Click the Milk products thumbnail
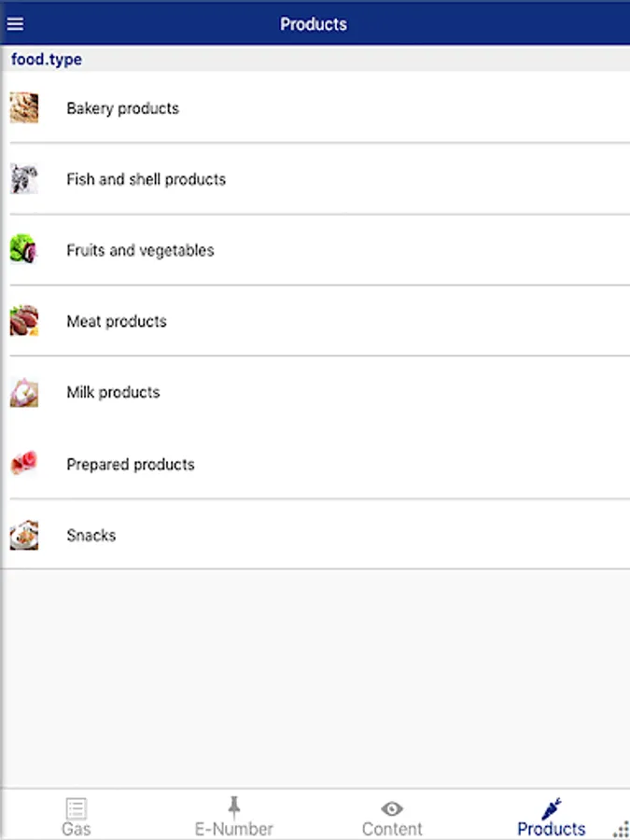Screen dimensions: 630x840 (x=24, y=392)
